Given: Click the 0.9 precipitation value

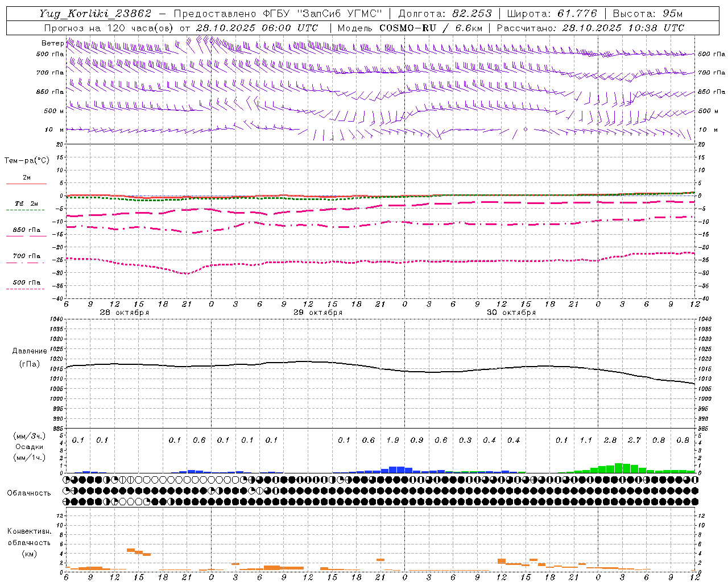Looking at the screenshot, I should tap(417, 440).
